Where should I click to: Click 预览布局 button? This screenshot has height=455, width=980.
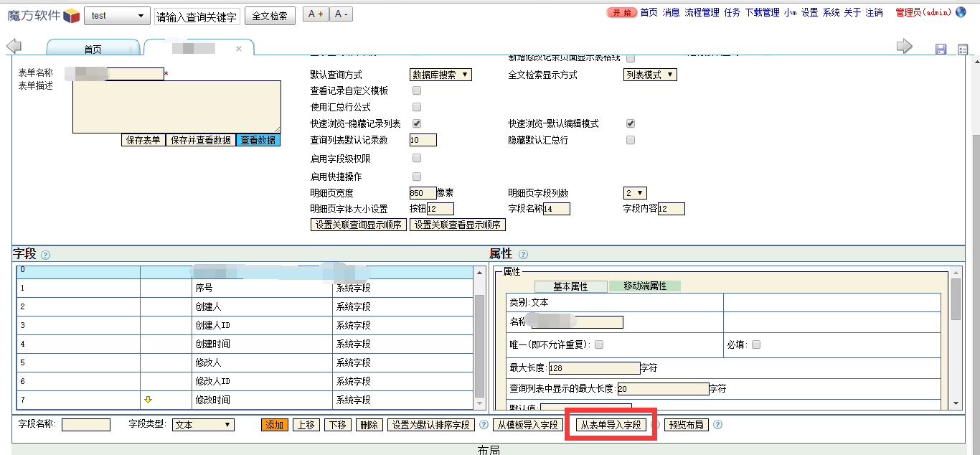coord(687,425)
